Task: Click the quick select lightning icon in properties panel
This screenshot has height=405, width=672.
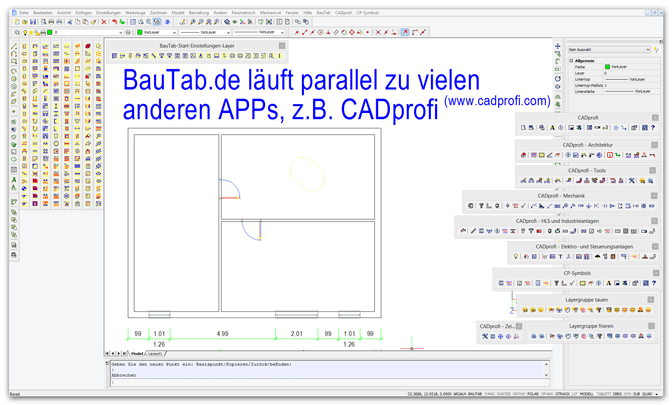Action: point(656,50)
